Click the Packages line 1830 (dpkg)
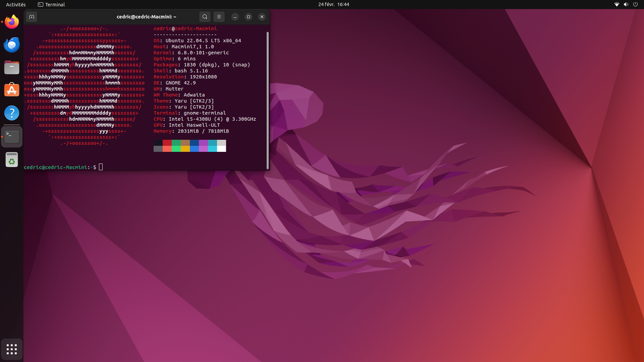Image resolution: width=644 pixels, height=362 pixels. pos(202,65)
